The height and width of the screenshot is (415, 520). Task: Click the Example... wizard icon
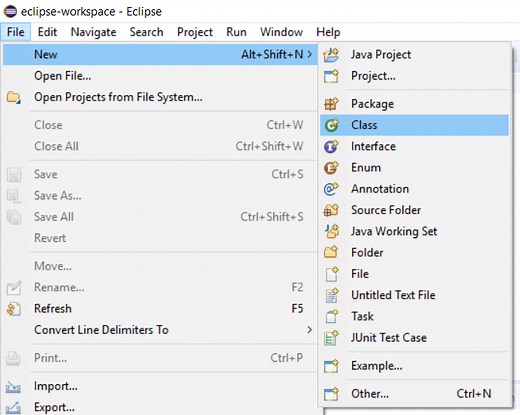[331, 366]
